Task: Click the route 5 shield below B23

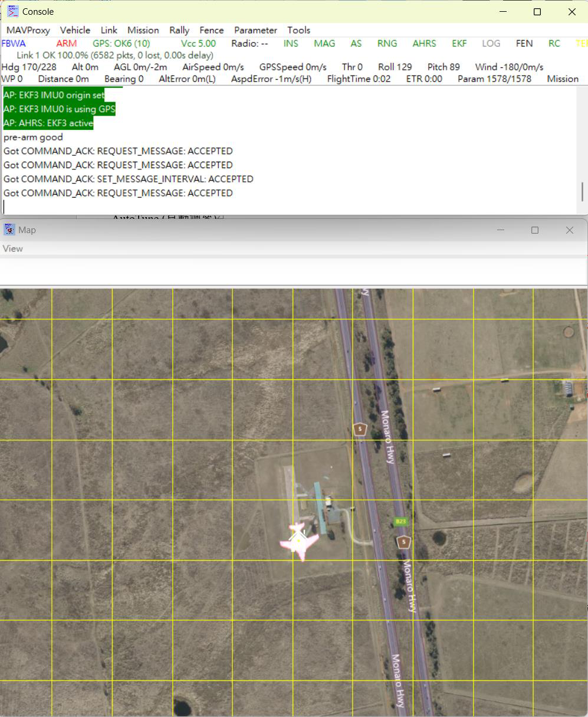Action: click(x=403, y=542)
